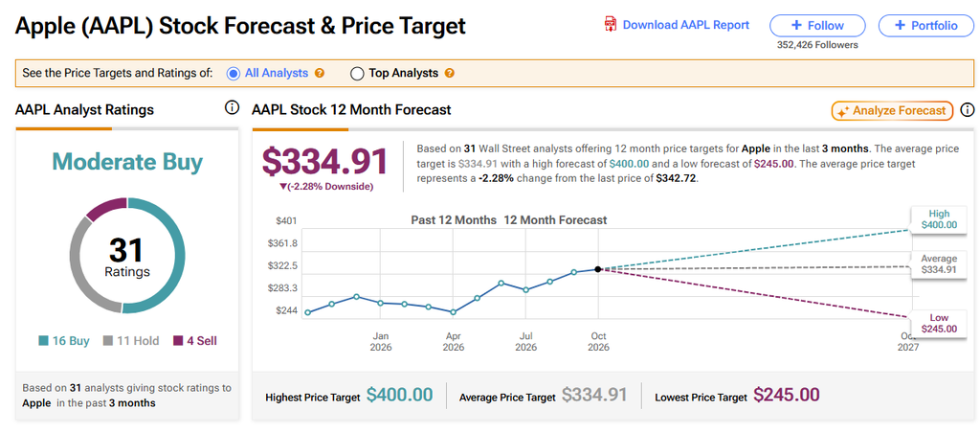Click the Moderate Buy consensus text
Viewport: 980px width, 433px height.
click(x=127, y=162)
